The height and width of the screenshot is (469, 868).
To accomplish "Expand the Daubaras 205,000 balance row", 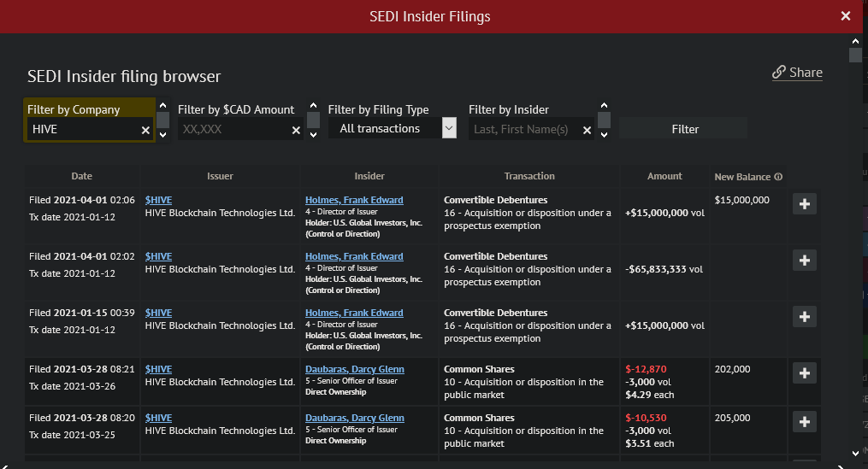I will tap(804, 422).
